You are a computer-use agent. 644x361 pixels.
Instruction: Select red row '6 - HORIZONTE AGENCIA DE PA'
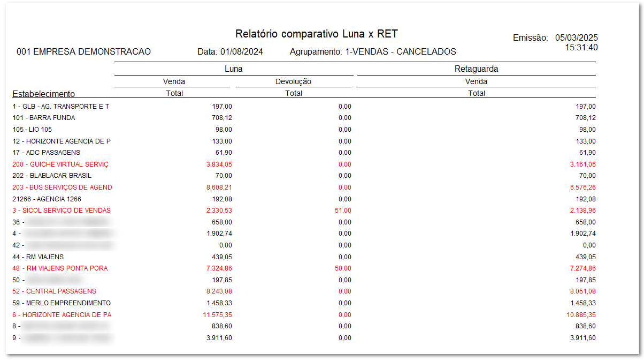pyautogui.click(x=304, y=314)
